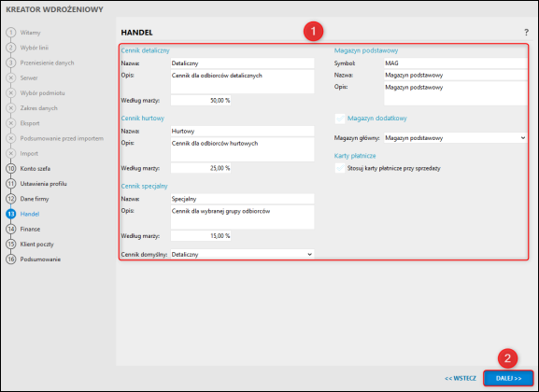The width and height of the screenshot is (539, 392).
Task: Select step 12 Dane firmy circle icon
Action: pos(11,199)
